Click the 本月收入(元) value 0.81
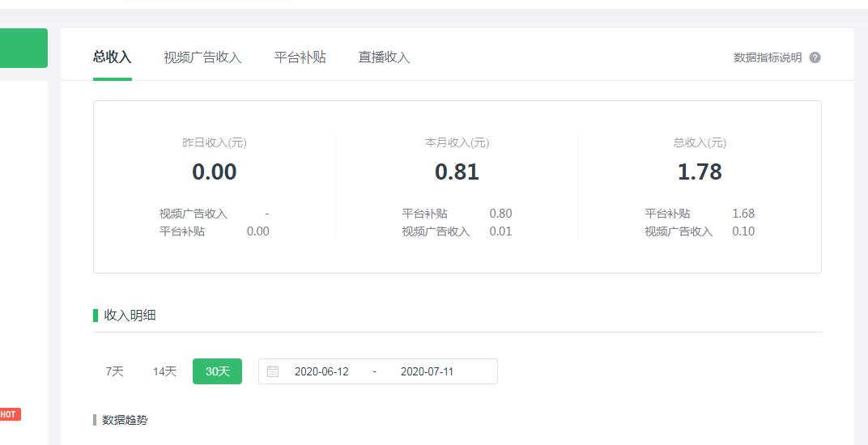The height and width of the screenshot is (445, 868). 457,172
